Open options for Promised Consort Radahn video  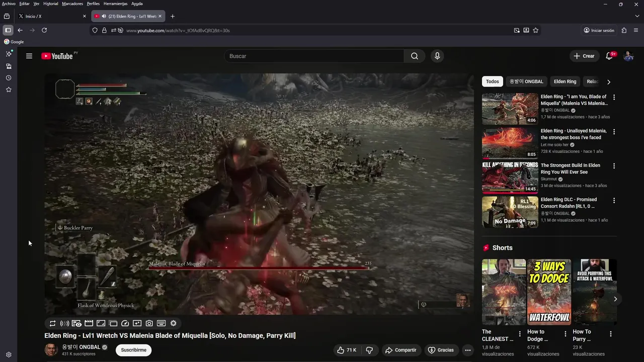(x=614, y=200)
